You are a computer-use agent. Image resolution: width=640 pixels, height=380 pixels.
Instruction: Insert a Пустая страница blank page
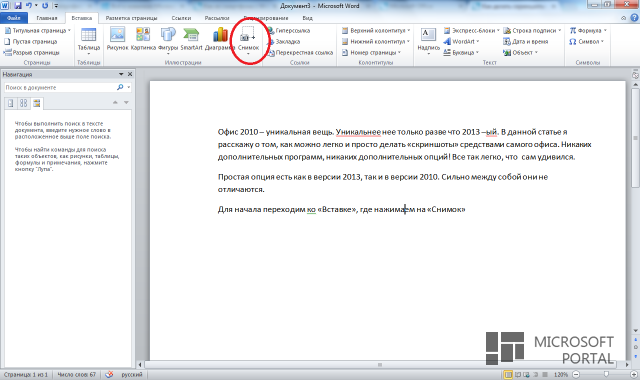tap(31, 42)
